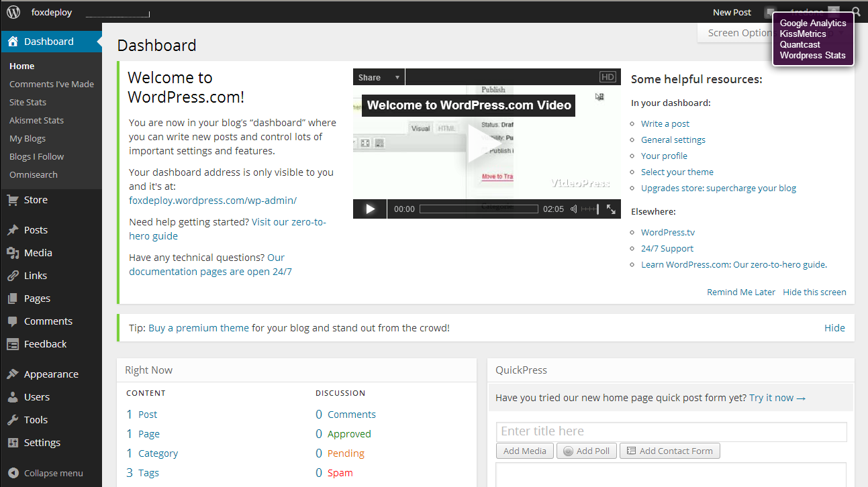868x487 pixels.
Task: Hide the premium theme tip
Action: 834,328
